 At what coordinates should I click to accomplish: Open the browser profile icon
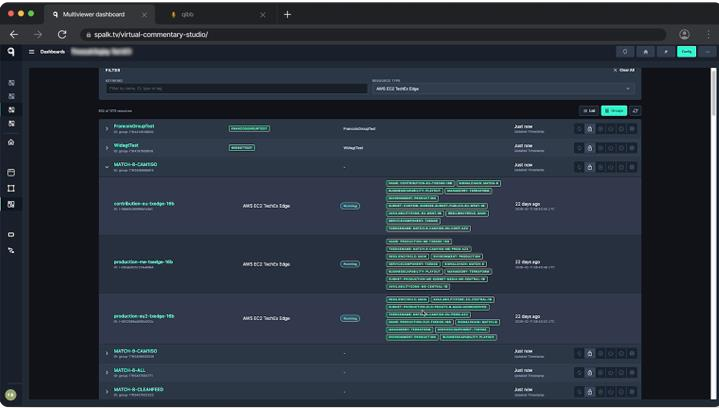(684, 34)
